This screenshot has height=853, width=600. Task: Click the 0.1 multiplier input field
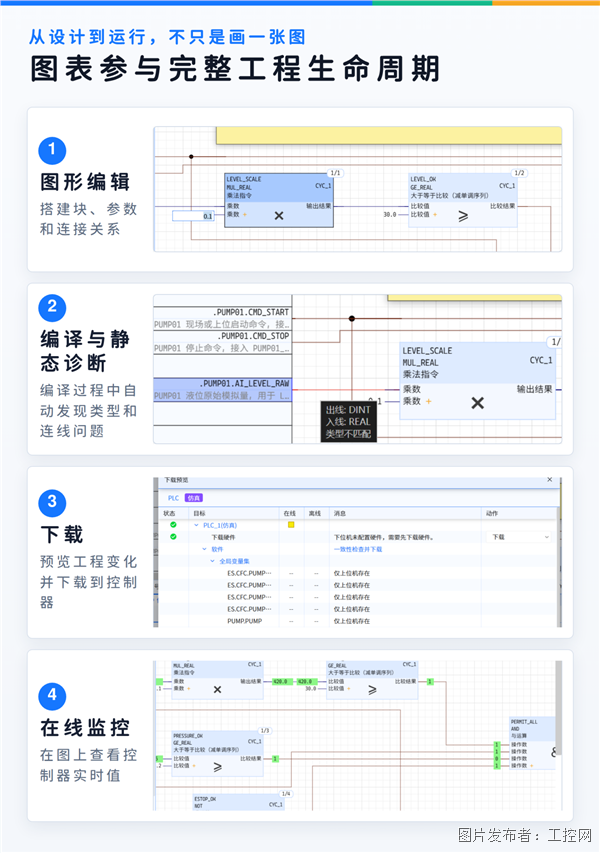pos(194,216)
